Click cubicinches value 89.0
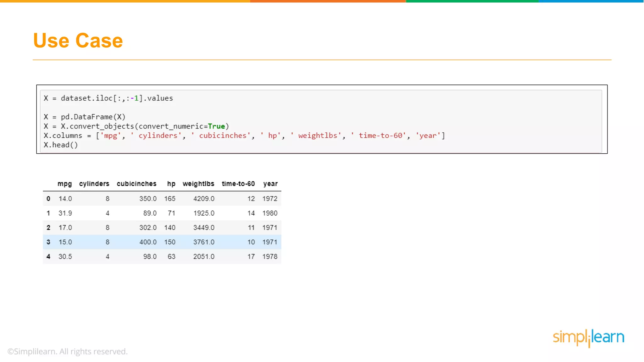This screenshot has height=362, width=644. click(150, 213)
